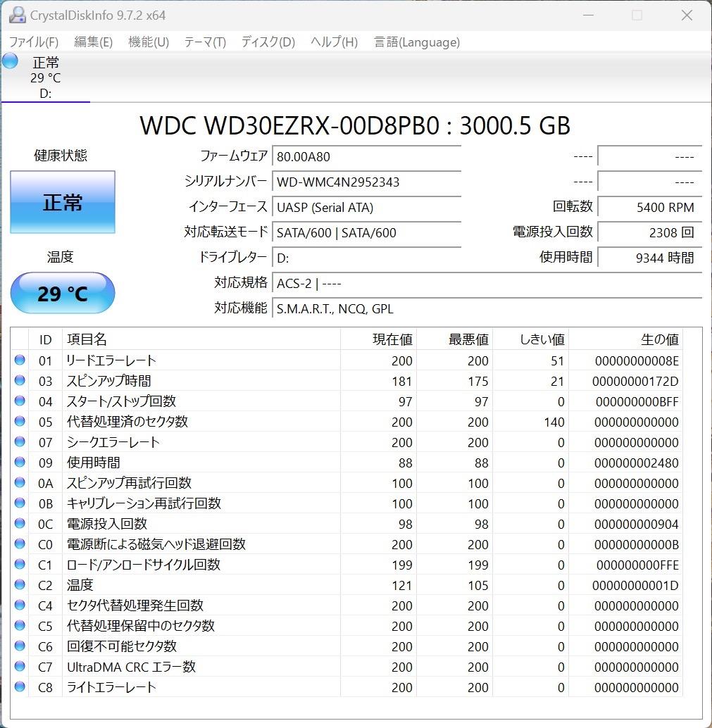Screen dimensions: 712x728
Task: Click the ファームウェア value field
Action: pyautogui.click(x=366, y=156)
